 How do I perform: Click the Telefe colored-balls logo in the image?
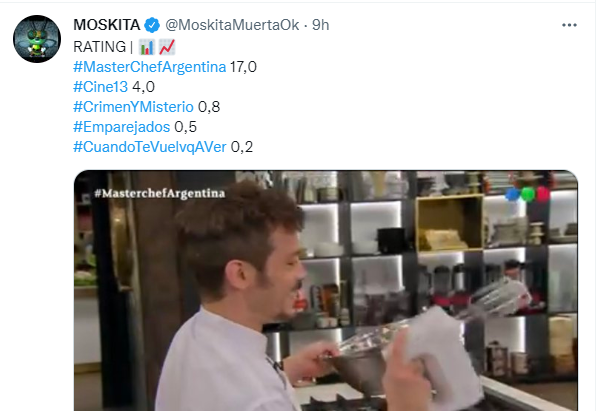click(527, 194)
